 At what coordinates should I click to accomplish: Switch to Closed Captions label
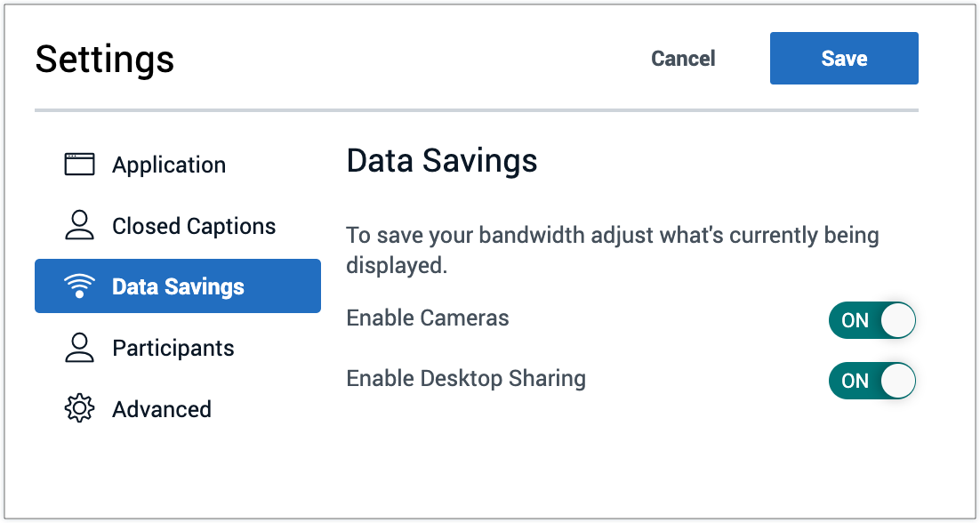(194, 226)
